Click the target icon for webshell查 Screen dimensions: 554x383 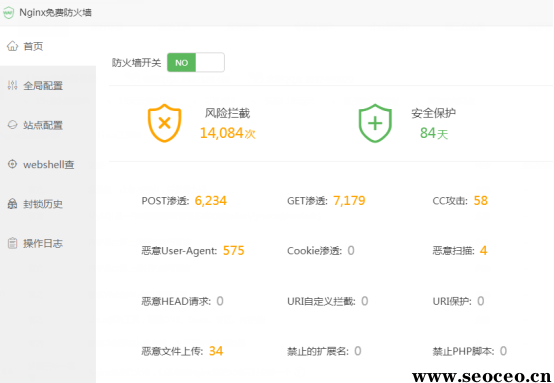pos(12,164)
